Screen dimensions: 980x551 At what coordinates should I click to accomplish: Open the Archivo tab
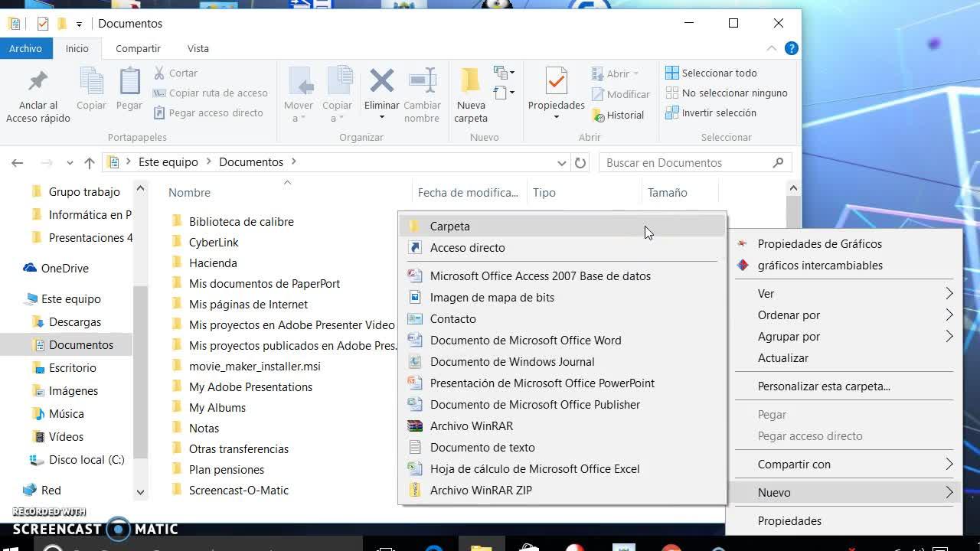pos(25,48)
